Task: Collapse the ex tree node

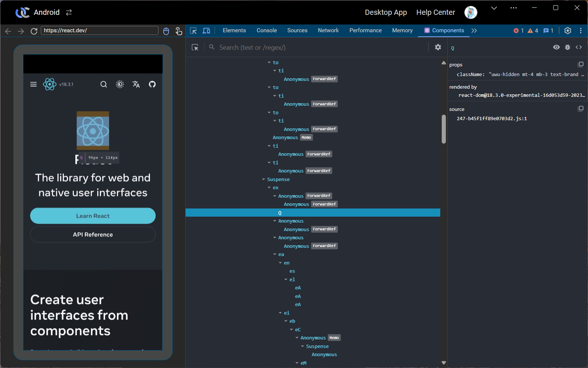Action: 269,188
